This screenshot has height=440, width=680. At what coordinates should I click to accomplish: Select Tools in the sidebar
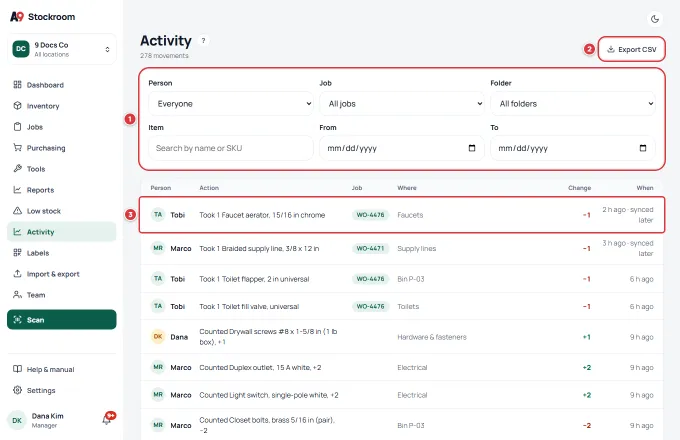click(x=62, y=169)
